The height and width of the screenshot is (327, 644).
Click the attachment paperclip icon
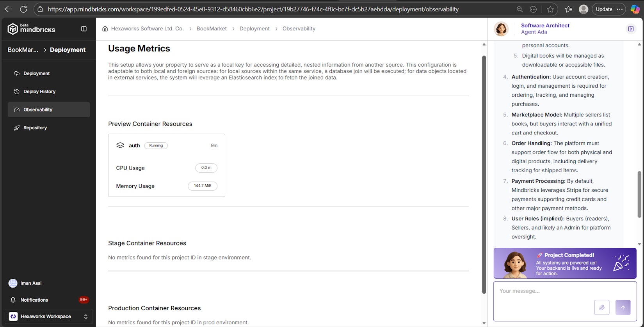click(601, 307)
